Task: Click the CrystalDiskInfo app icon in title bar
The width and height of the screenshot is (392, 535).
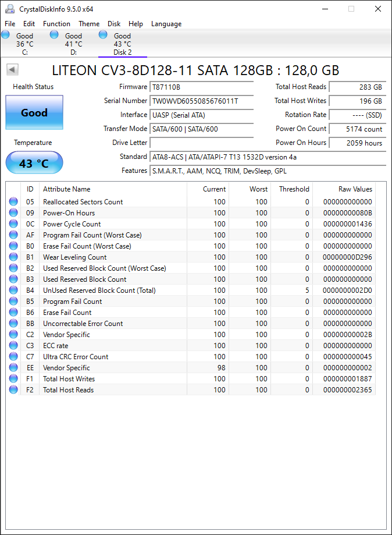Action: click(10, 9)
